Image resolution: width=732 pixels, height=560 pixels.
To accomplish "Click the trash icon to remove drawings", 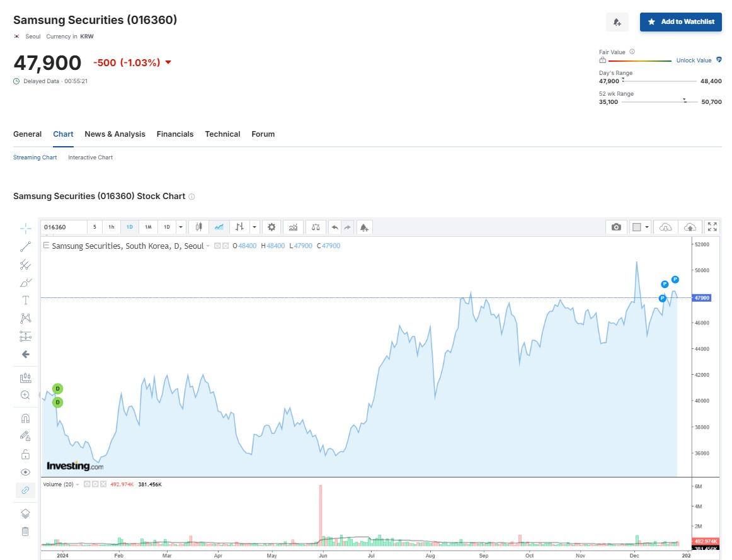I will point(26,532).
